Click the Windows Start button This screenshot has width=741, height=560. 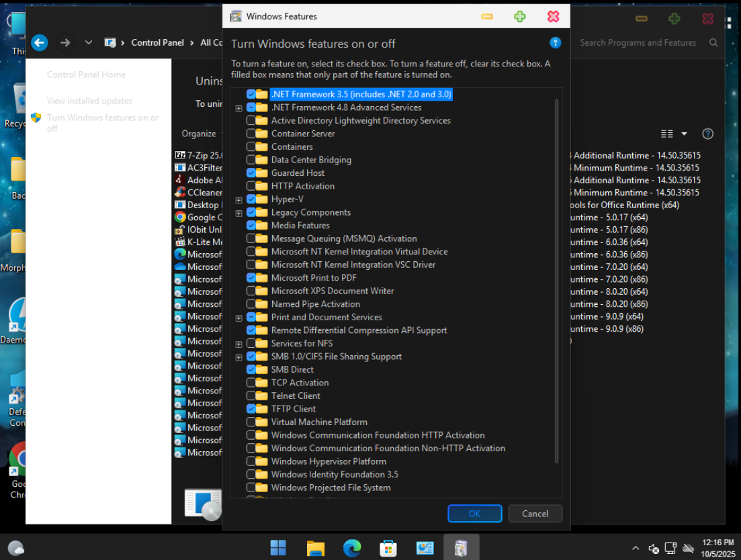pos(278,548)
